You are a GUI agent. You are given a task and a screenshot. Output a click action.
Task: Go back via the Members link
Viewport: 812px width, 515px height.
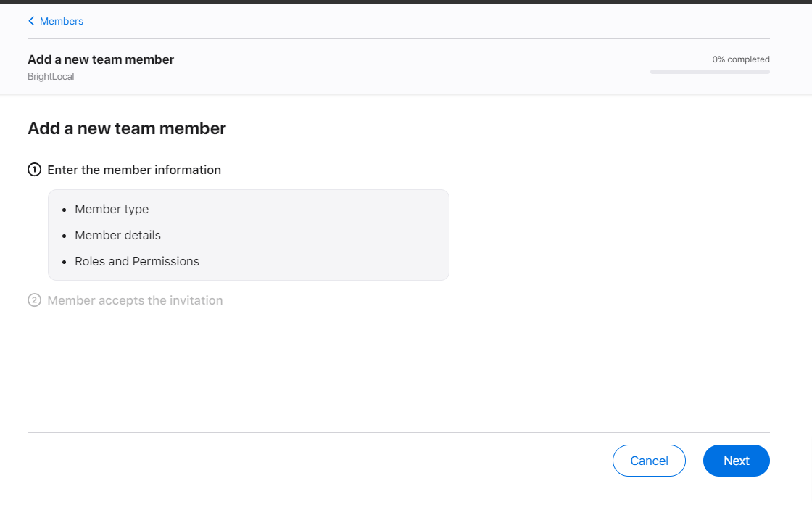(x=62, y=21)
